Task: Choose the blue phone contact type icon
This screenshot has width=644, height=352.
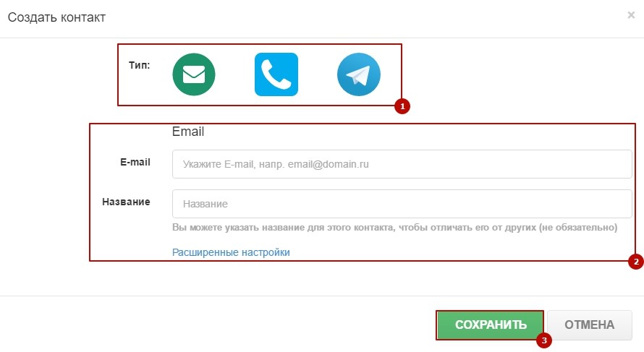Action: tap(276, 74)
